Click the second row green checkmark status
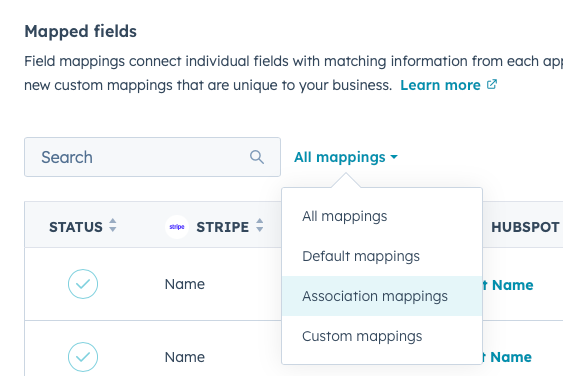 tap(83, 357)
